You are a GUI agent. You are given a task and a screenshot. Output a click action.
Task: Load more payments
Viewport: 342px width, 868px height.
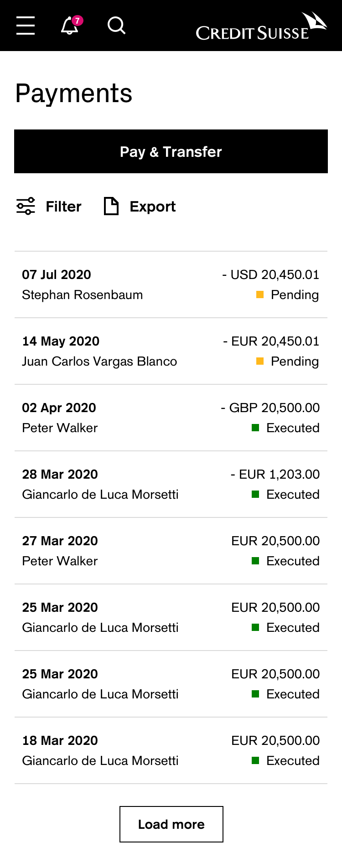pyautogui.click(x=171, y=824)
